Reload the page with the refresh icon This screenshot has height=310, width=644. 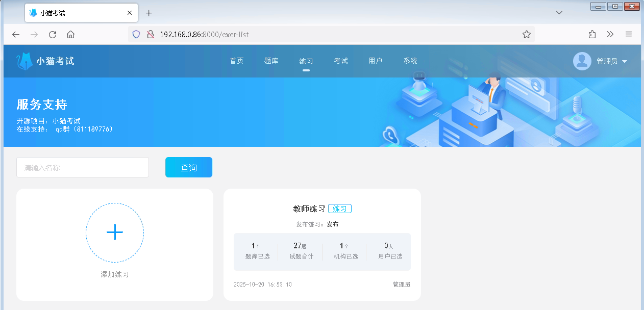[52, 34]
